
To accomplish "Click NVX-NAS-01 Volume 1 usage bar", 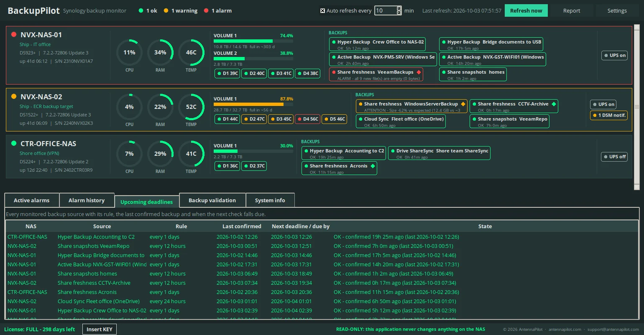I will (x=253, y=41).
